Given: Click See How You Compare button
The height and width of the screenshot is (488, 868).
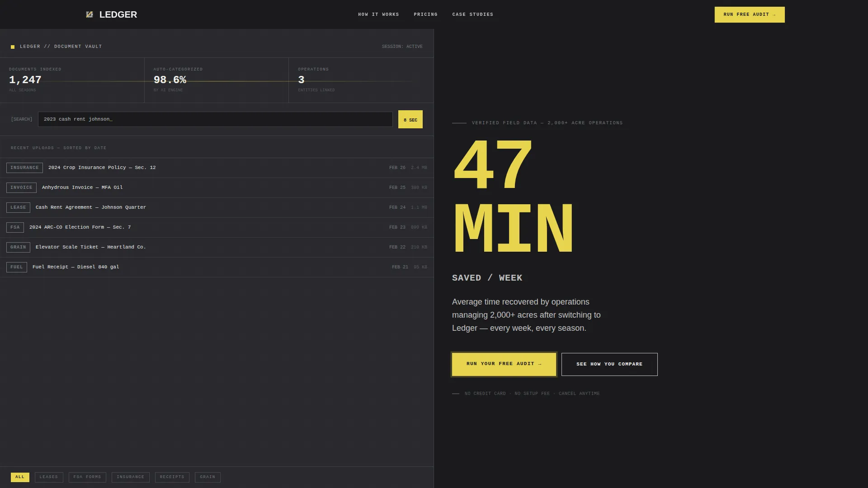Looking at the screenshot, I should coord(609,364).
